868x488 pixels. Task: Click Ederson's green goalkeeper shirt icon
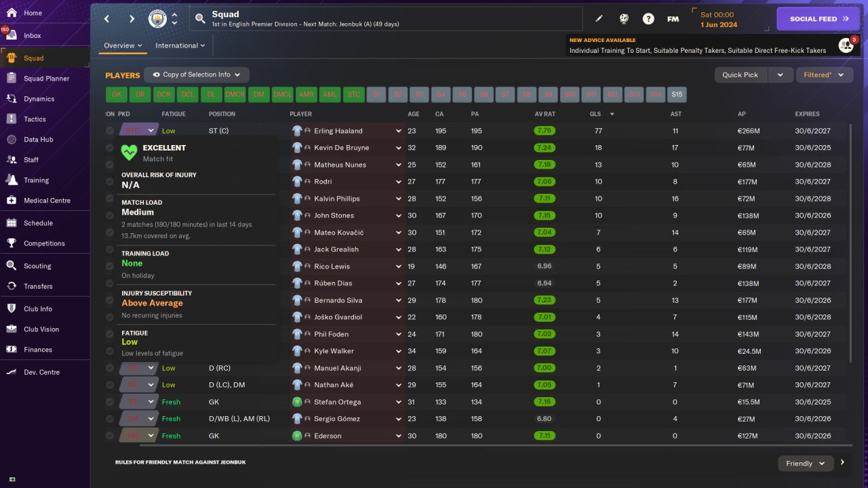click(297, 436)
